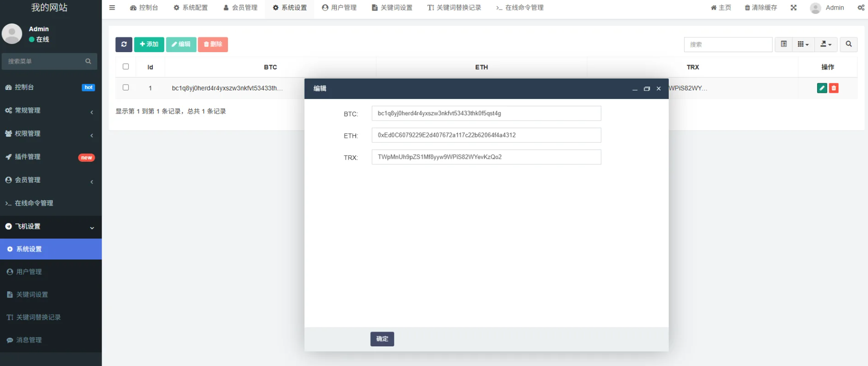Collapse 飞机设置 sidebar menu

pos(51,226)
